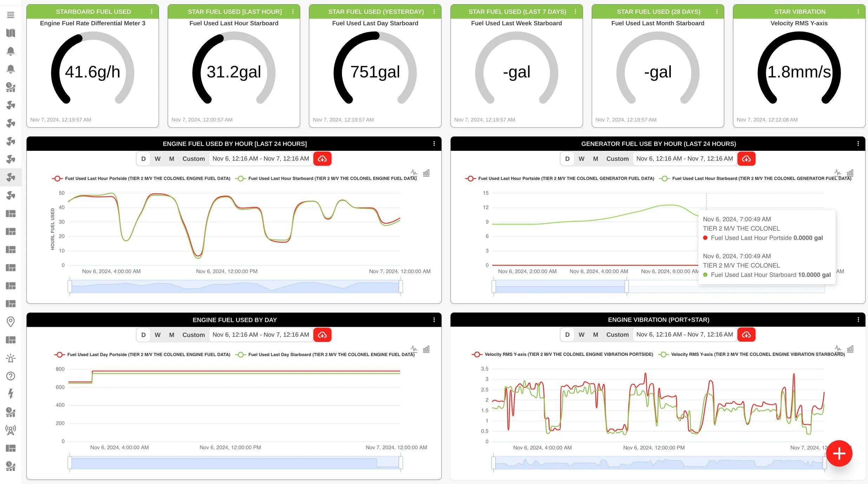Select W range on generator fuel chart
The height and width of the screenshot is (484, 868).
[x=581, y=159]
